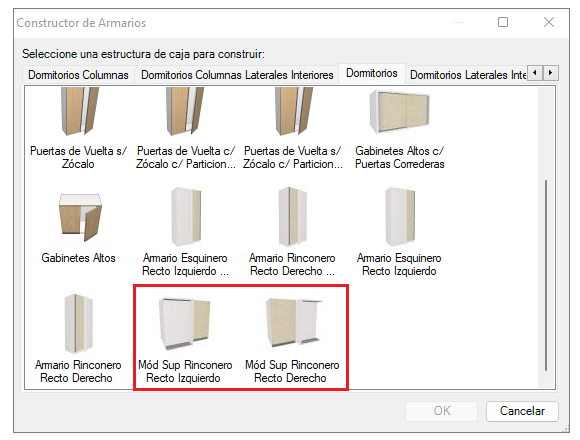Open Dormitorios Columnas Laterales Interiores tab

237,75
